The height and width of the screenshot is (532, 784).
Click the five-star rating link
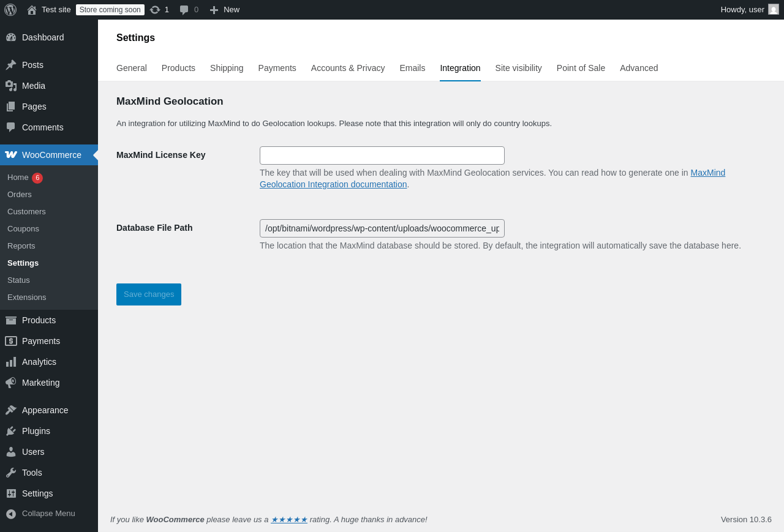pyautogui.click(x=289, y=520)
